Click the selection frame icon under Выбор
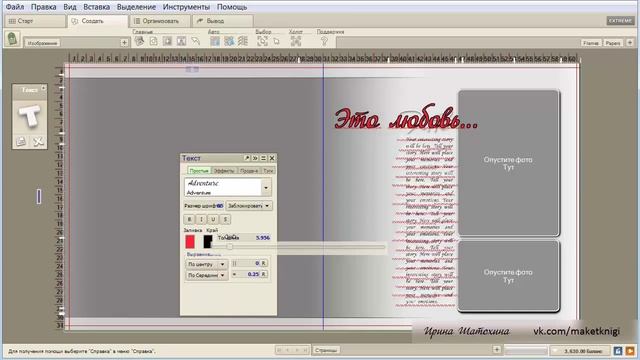The height and width of the screenshot is (360, 640). [x=262, y=41]
